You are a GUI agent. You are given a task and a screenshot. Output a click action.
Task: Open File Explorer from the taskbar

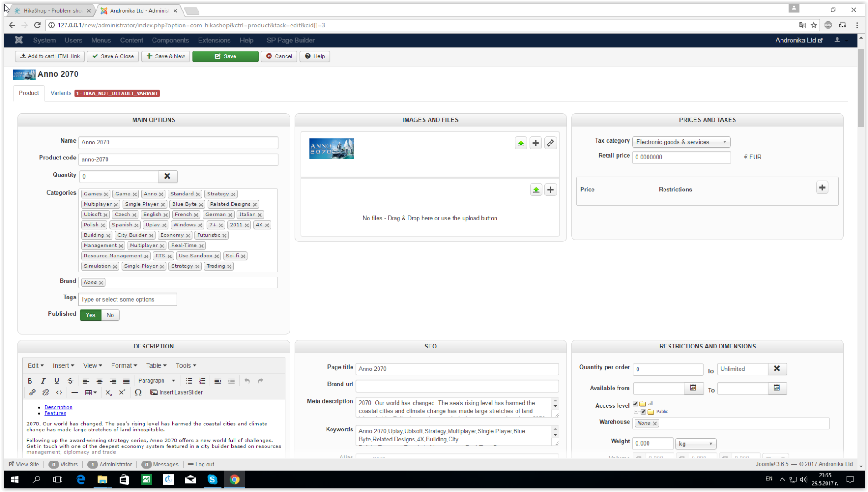coord(102,480)
